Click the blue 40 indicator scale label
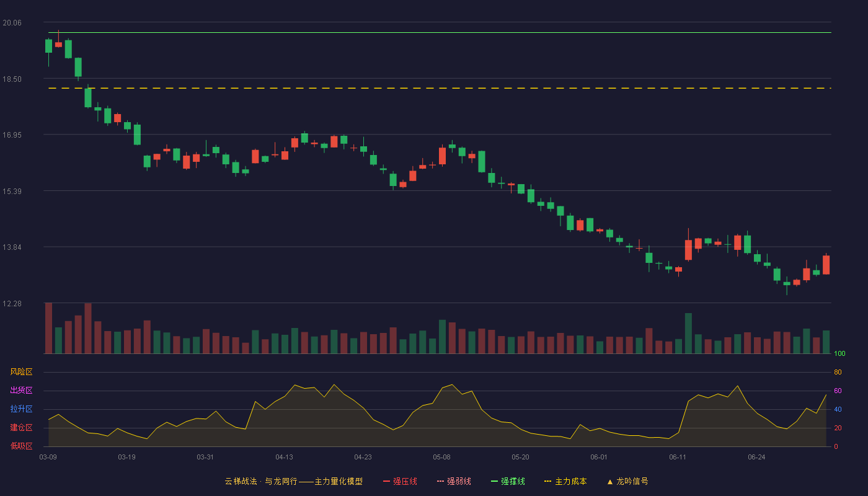Image resolution: width=868 pixels, height=496 pixels. (838, 410)
